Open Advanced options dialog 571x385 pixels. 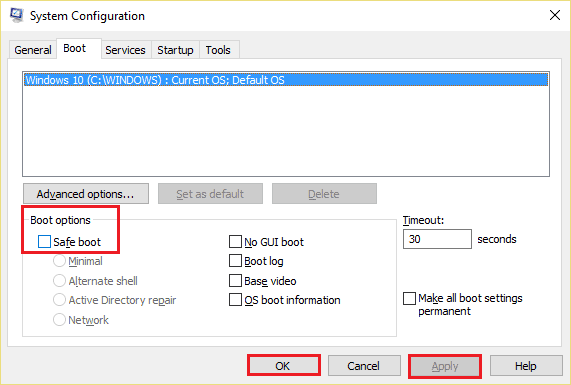click(x=86, y=194)
